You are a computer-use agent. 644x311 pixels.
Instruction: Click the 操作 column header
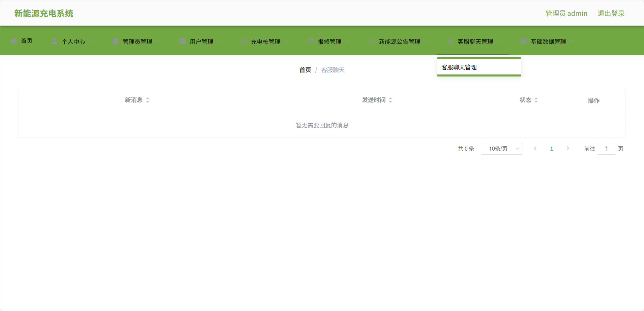tap(593, 100)
